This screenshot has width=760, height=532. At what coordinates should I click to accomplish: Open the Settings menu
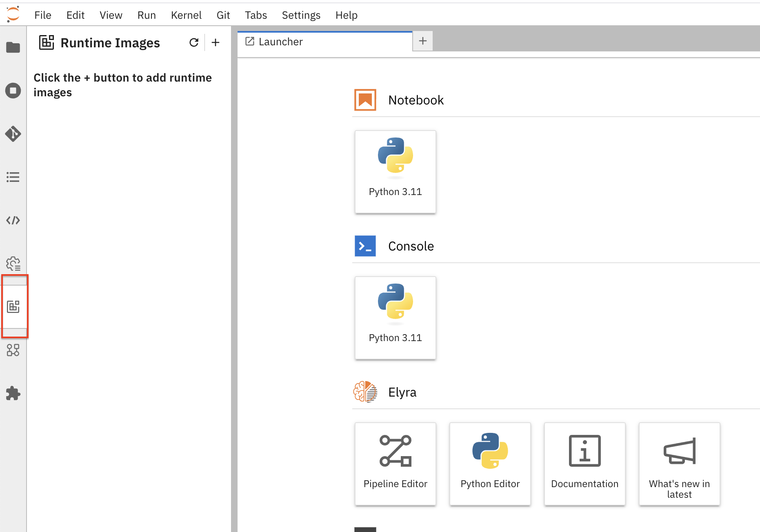pos(301,15)
